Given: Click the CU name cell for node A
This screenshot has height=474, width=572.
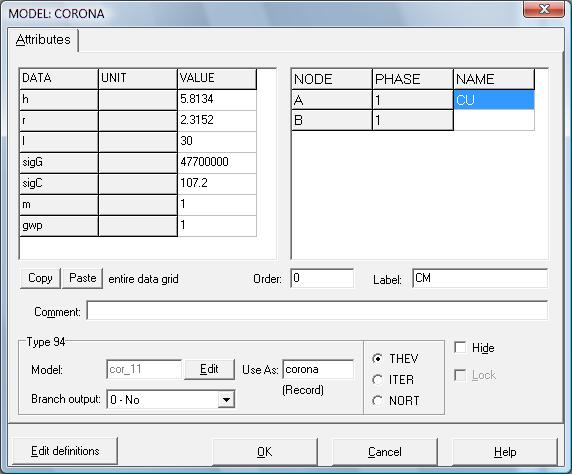Looking at the screenshot, I should 494,100.
